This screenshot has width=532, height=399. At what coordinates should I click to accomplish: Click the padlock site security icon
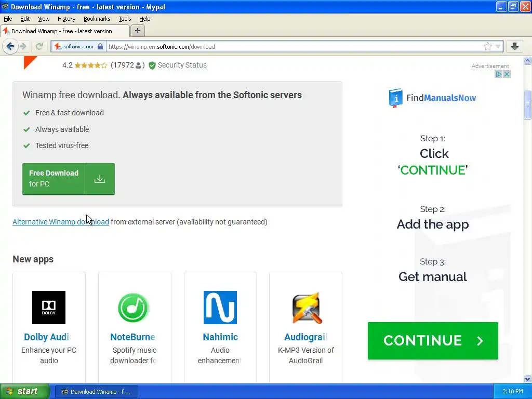(x=100, y=46)
